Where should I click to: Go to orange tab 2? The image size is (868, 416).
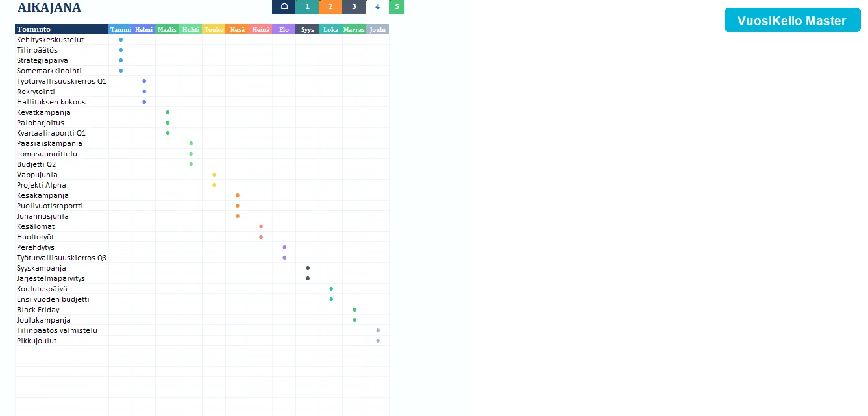(x=330, y=7)
